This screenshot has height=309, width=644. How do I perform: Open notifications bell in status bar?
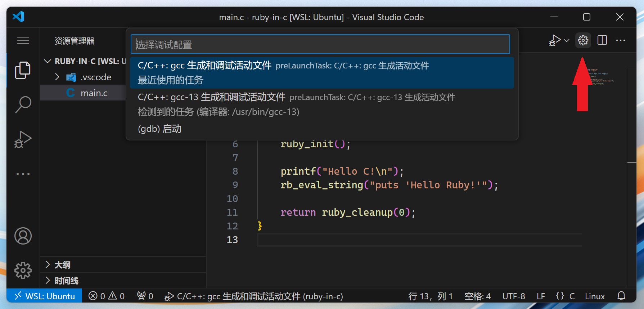point(621,296)
